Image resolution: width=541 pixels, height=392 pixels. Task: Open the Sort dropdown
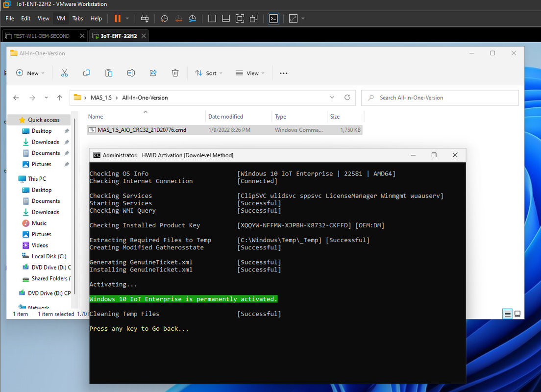pos(209,73)
